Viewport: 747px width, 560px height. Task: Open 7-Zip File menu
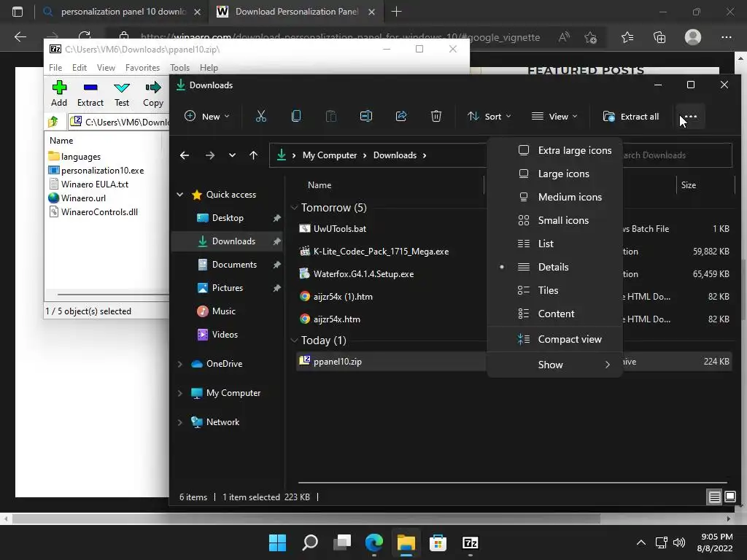point(55,68)
